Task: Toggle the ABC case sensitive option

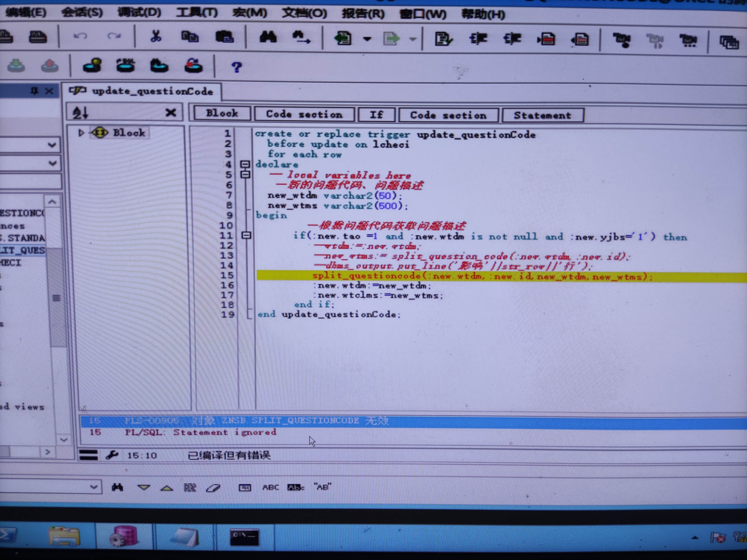Action: coord(270,487)
